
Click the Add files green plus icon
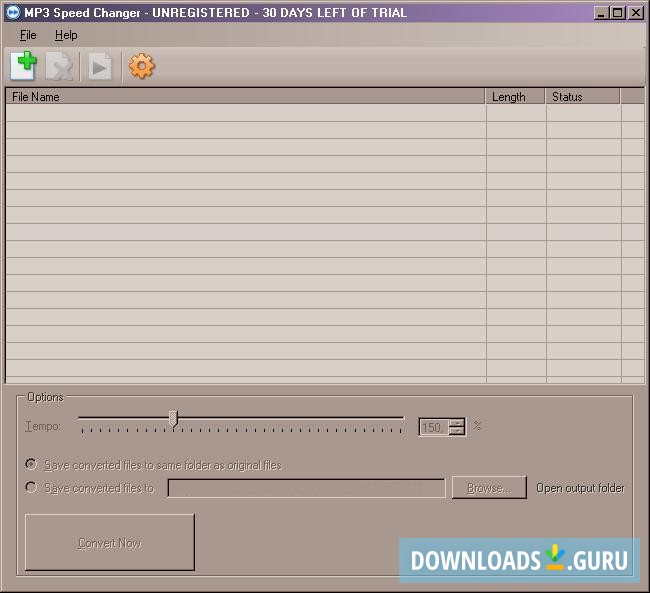tap(24, 66)
